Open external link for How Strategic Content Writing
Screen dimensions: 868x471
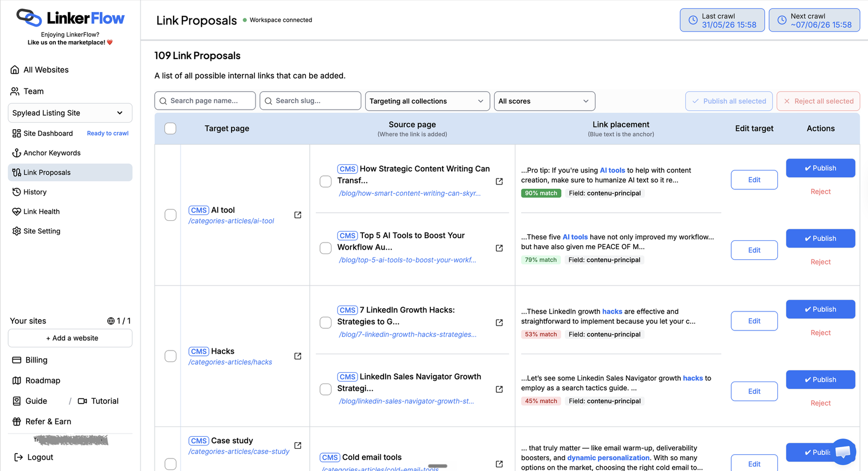[499, 181]
